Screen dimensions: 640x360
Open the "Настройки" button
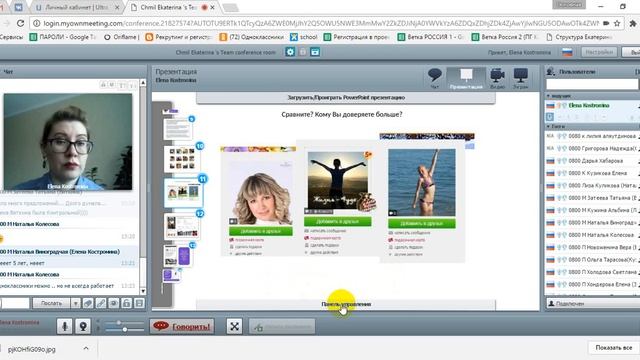[599, 52]
